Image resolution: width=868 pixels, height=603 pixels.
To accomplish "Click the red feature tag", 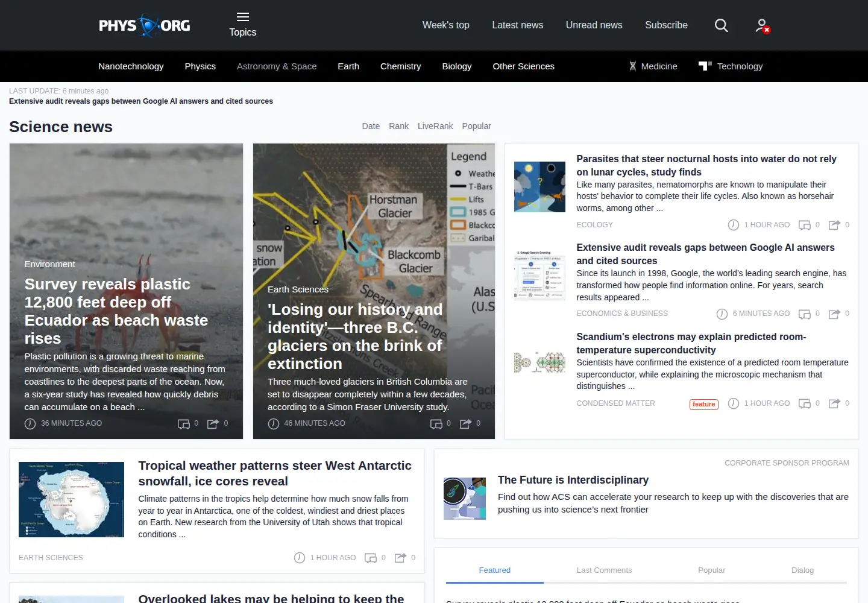I will 704,404.
